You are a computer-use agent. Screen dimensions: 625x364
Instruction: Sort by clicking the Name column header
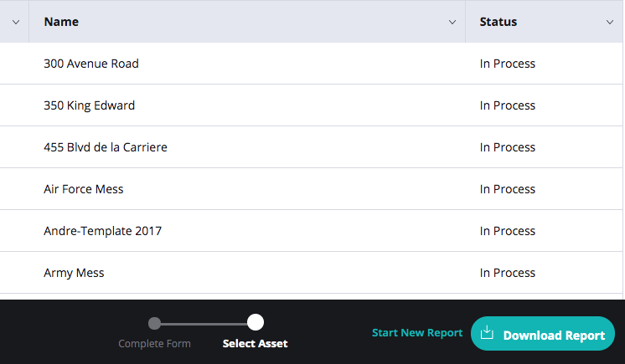[x=61, y=22]
